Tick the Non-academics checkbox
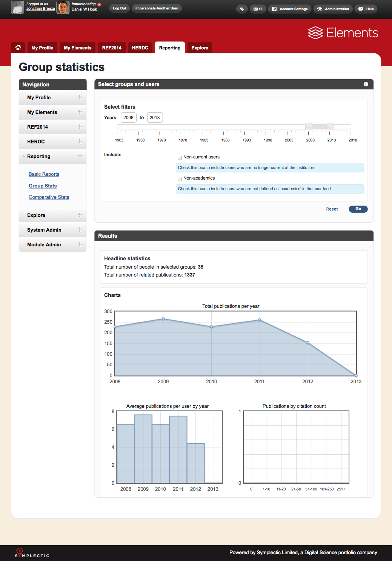This screenshot has width=392, height=561. 180,179
